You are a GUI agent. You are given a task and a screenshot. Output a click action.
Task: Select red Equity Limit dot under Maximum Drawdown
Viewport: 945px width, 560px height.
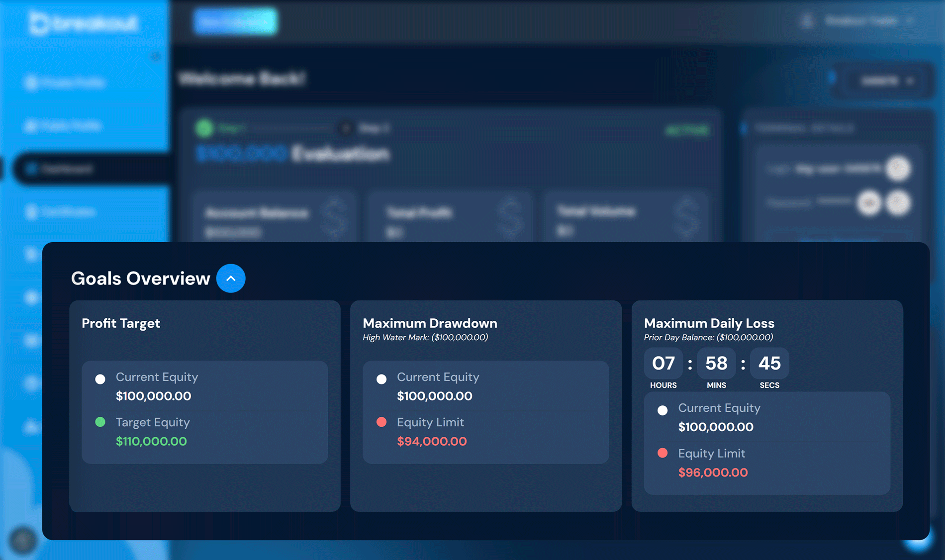[381, 422]
